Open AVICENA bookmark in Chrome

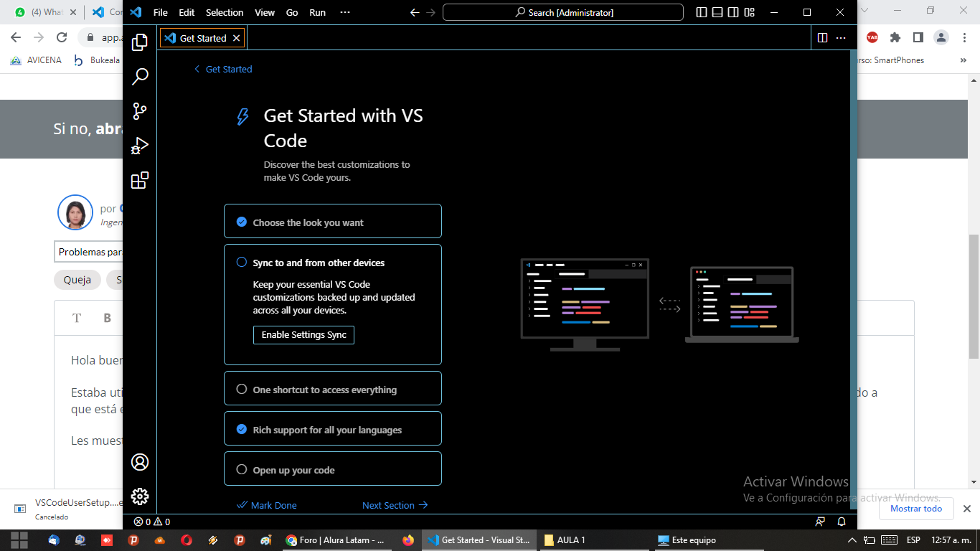(x=36, y=60)
